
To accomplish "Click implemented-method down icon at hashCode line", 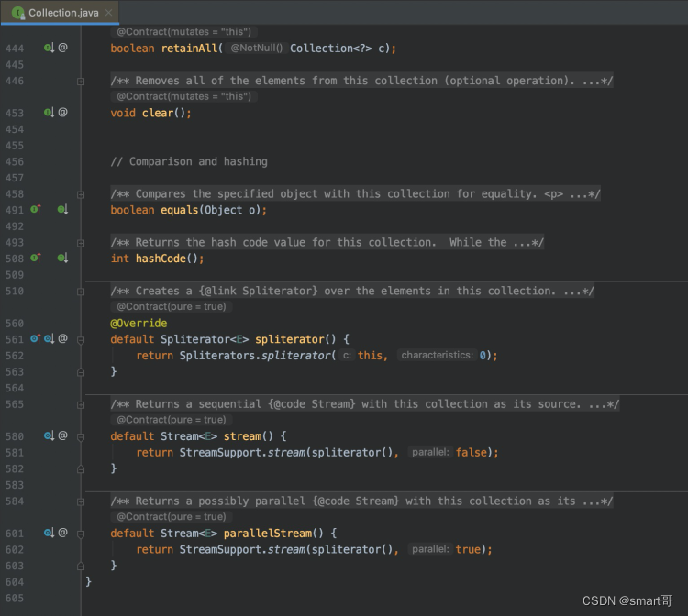I will click(x=62, y=258).
